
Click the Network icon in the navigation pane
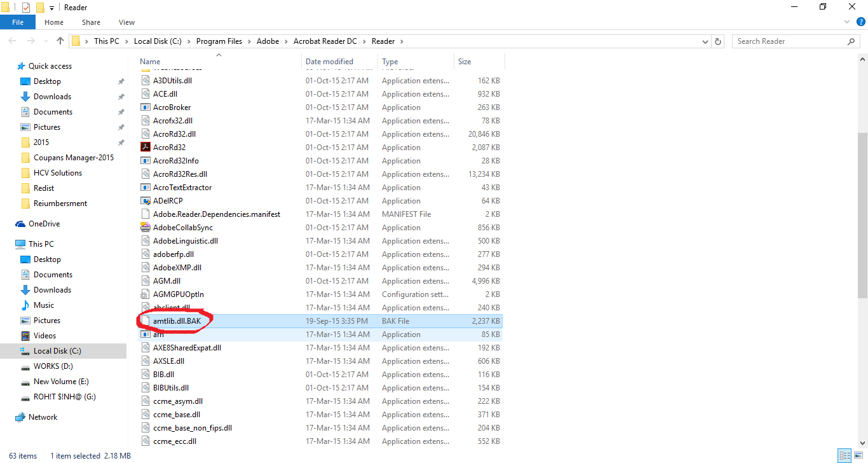[x=21, y=417]
